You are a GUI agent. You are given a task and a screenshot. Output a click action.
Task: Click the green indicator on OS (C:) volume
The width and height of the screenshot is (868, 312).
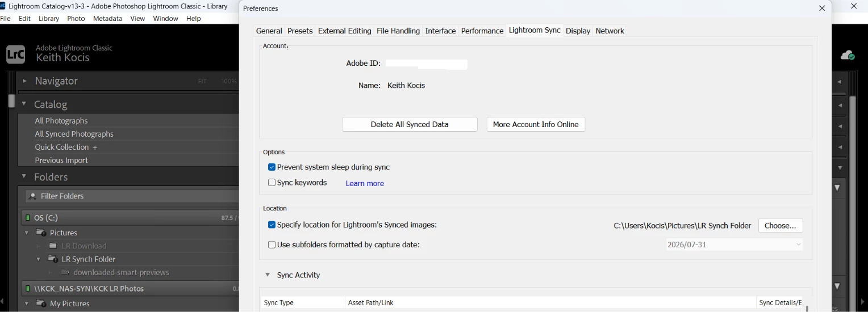click(x=27, y=218)
